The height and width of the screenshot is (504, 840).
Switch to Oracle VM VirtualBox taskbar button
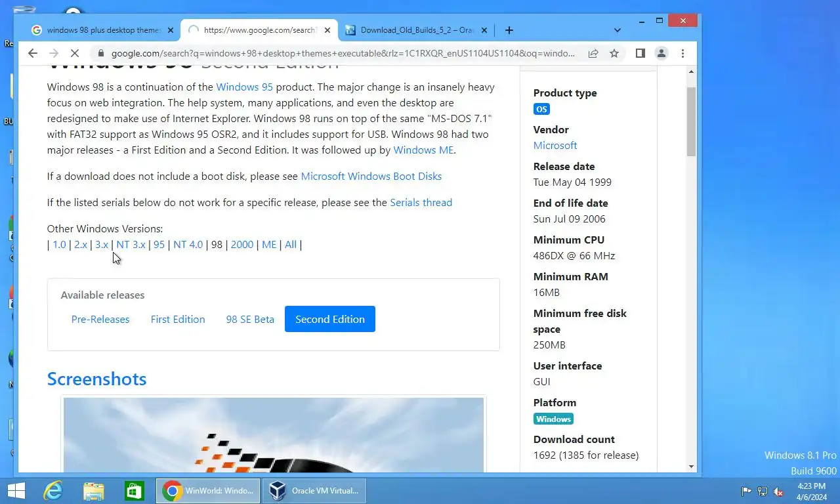pos(314,491)
